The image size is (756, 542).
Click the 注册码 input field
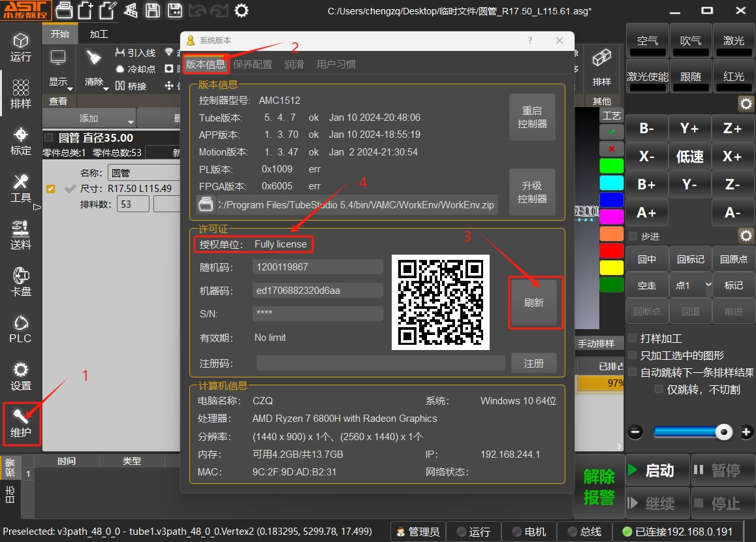[380, 363]
